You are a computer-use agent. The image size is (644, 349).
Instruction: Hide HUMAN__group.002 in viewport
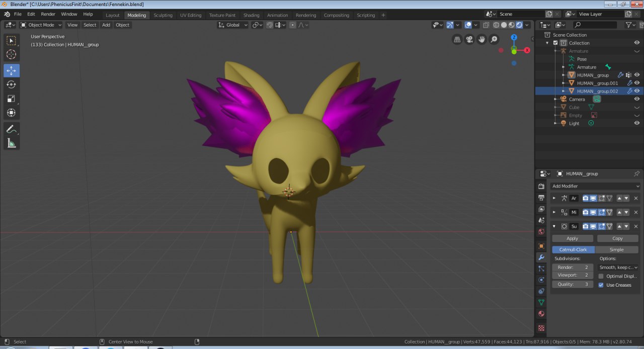(x=636, y=91)
